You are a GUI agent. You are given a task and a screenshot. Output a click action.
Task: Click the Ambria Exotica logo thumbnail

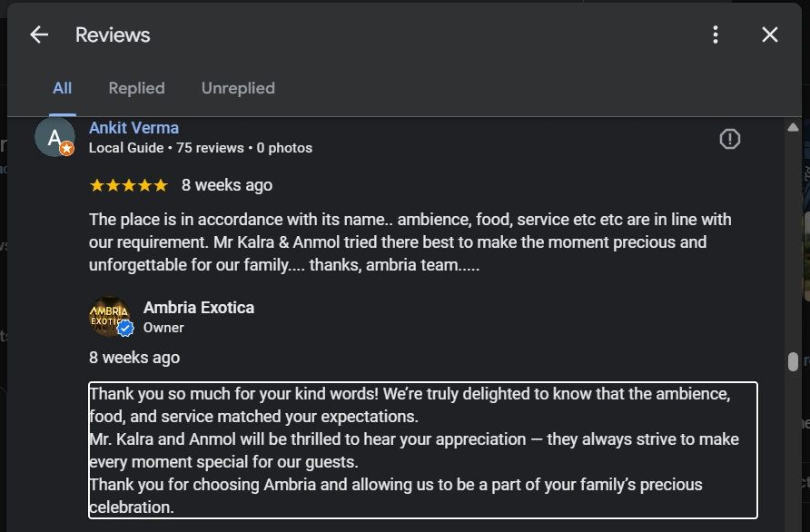tap(109, 317)
